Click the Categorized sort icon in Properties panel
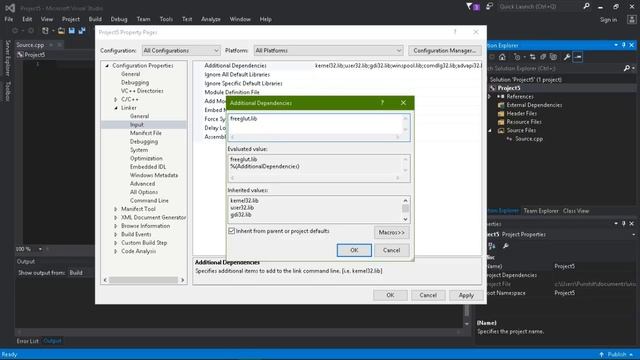Viewport: 640px width, 360px height. (492, 246)
